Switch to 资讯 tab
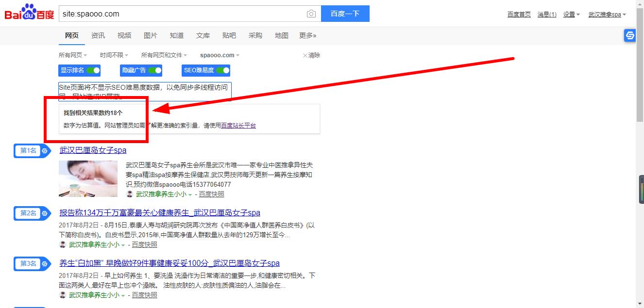The width and height of the screenshot is (644, 308). click(x=98, y=35)
